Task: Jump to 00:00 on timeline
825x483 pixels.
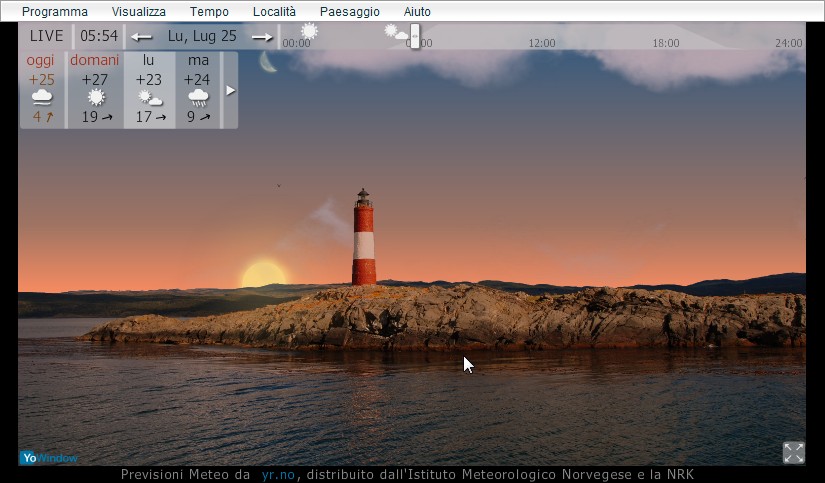Action: tap(296, 43)
